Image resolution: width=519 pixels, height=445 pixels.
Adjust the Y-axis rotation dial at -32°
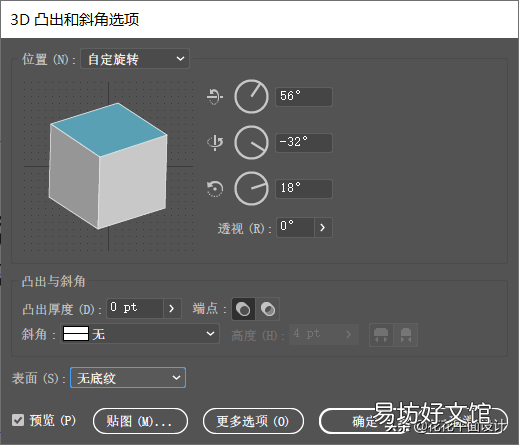click(x=251, y=143)
